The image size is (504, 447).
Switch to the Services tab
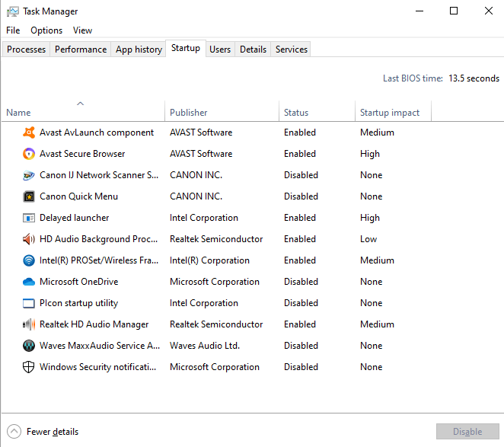click(292, 49)
